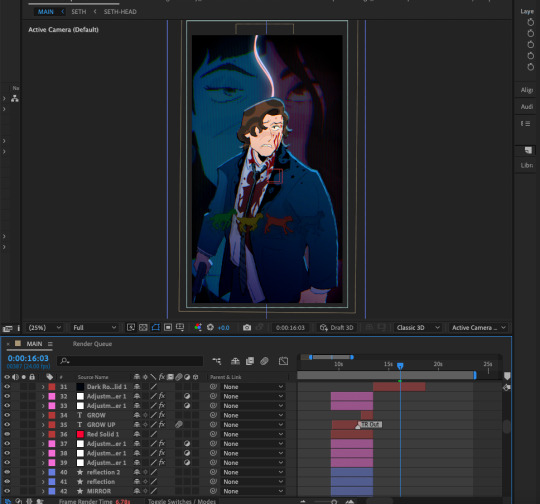The height and width of the screenshot is (504, 540).
Task: Click the pink label swatch of layer 32
Action: pyautogui.click(x=52, y=396)
